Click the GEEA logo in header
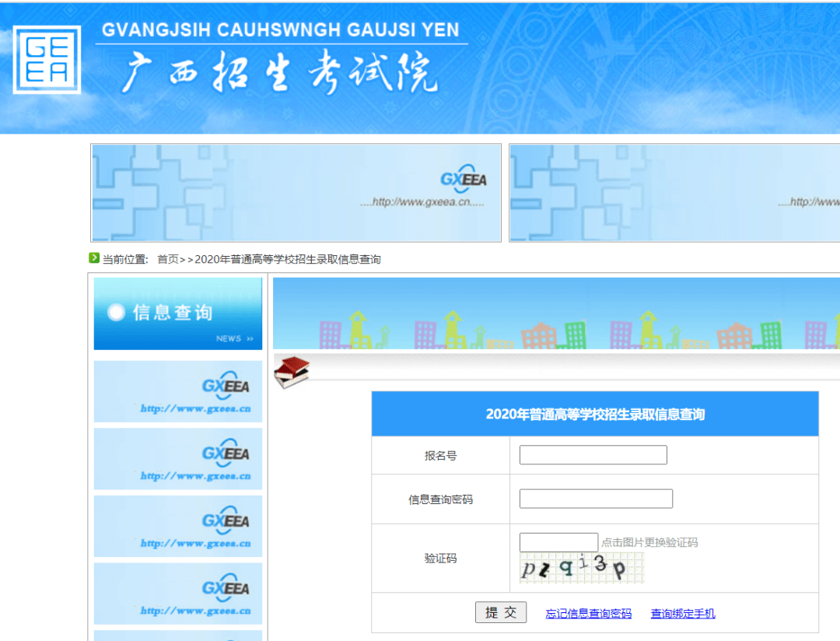The width and height of the screenshot is (840, 641). (x=47, y=60)
